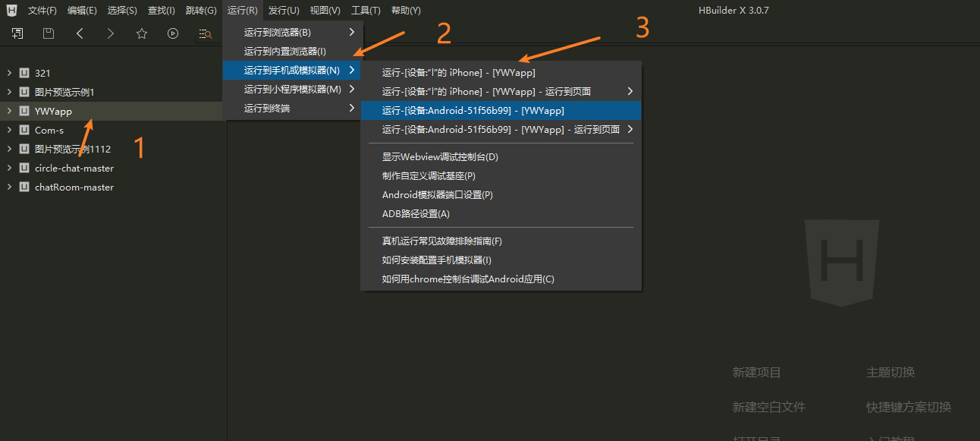Open the 查找(I) menu
The image size is (980, 441).
pos(162,11)
